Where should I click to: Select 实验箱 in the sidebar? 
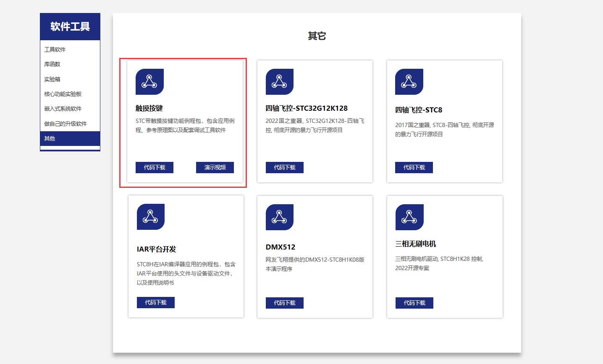[x=70, y=79]
